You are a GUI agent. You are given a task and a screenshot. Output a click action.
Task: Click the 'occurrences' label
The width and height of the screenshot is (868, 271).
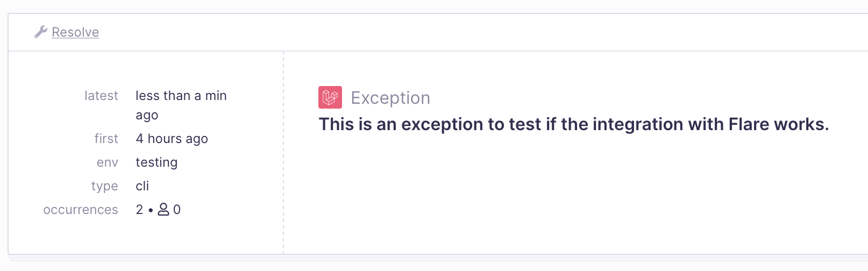[x=81, y=210]
